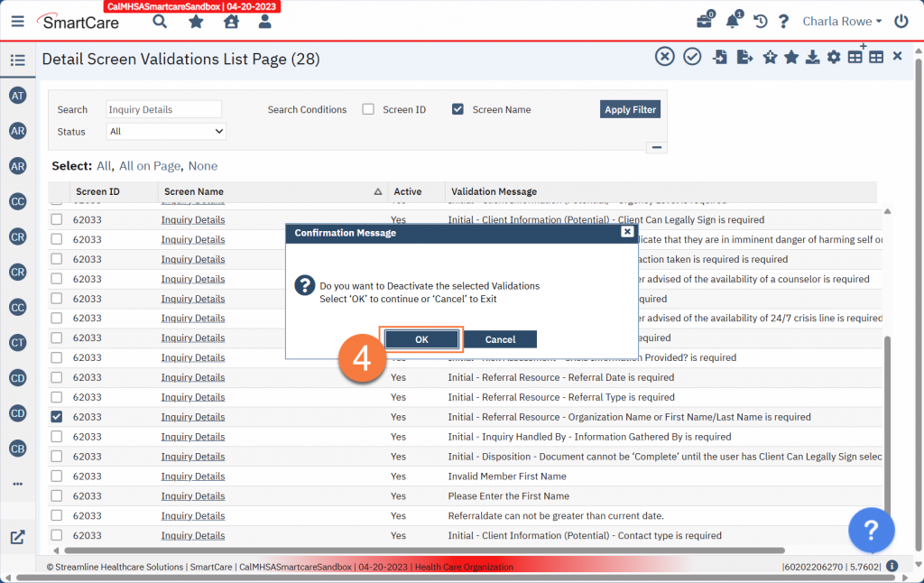This screenshot has width=924, height=583.
Task: Expand the Charla Rowe user menu
Action: tap(842, 22)
